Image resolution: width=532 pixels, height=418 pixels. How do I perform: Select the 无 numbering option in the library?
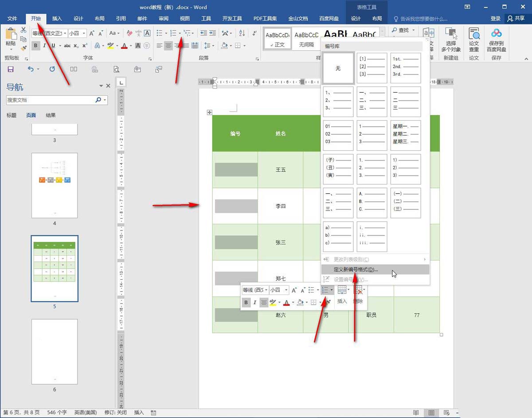338,68
